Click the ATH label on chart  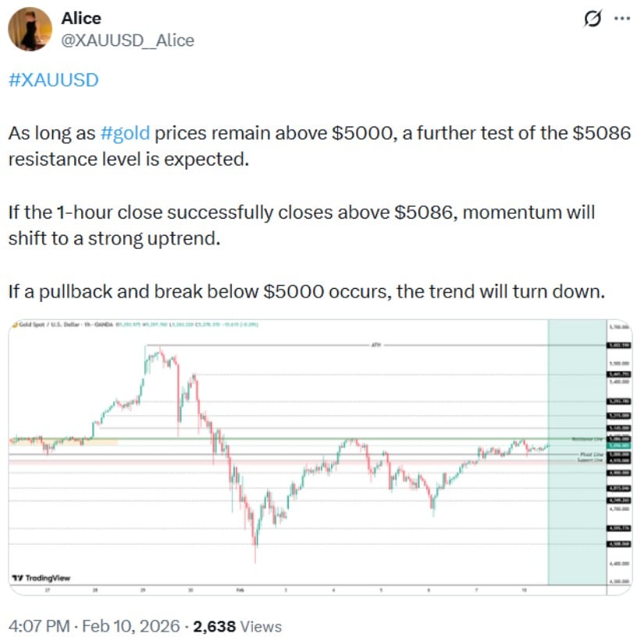tap(375, 344)
